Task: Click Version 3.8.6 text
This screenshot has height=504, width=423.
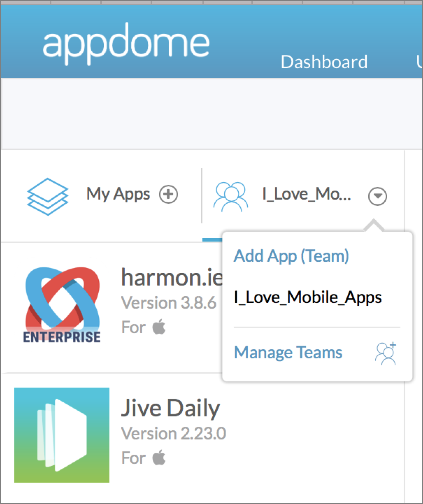Action: pyautogui.click(x=169, y=303)
